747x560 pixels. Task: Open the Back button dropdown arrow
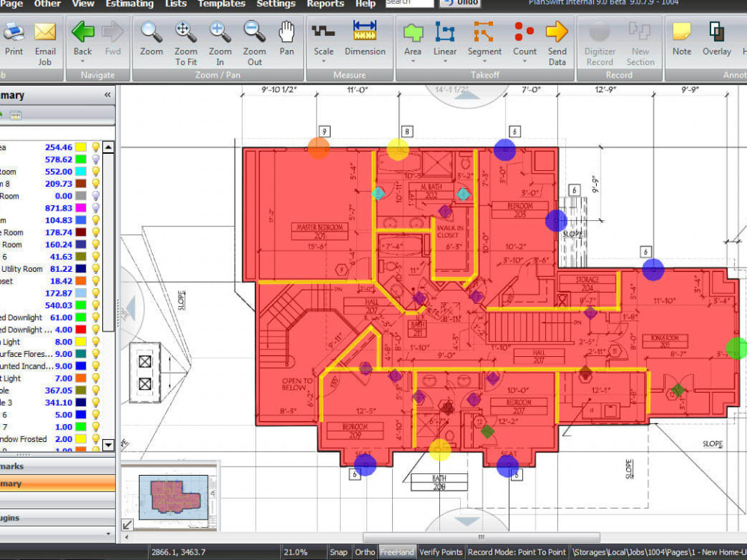(x=82, y=61)
